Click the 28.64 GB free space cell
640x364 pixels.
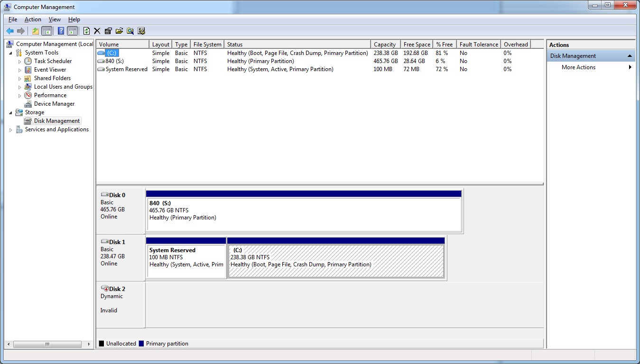(415, 61)
